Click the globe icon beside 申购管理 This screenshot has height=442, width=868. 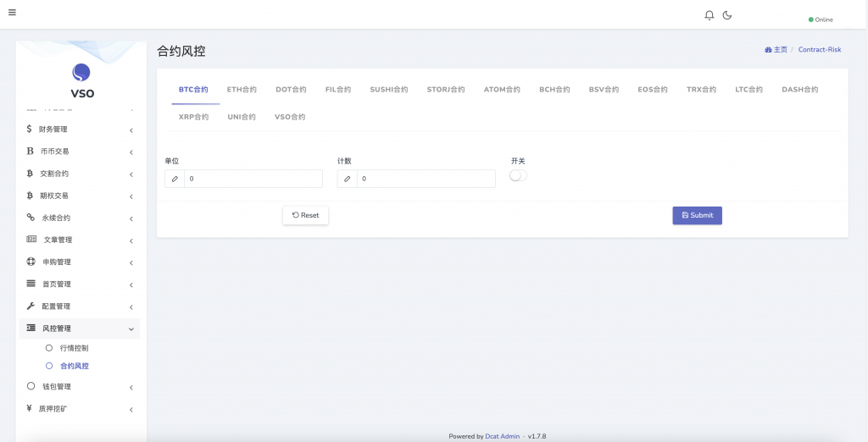click(x=31, y=262)
